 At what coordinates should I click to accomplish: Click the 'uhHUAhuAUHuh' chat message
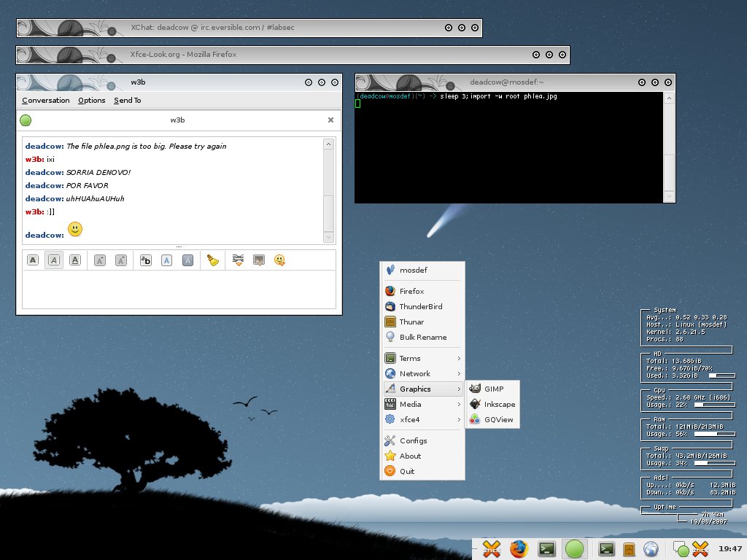pos(96,198)
